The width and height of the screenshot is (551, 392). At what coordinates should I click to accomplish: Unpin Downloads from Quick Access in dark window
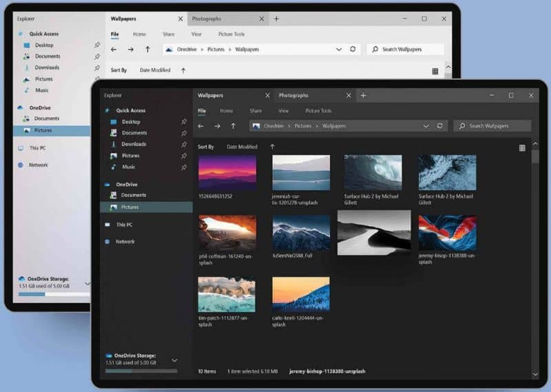[x=184, y=144]
